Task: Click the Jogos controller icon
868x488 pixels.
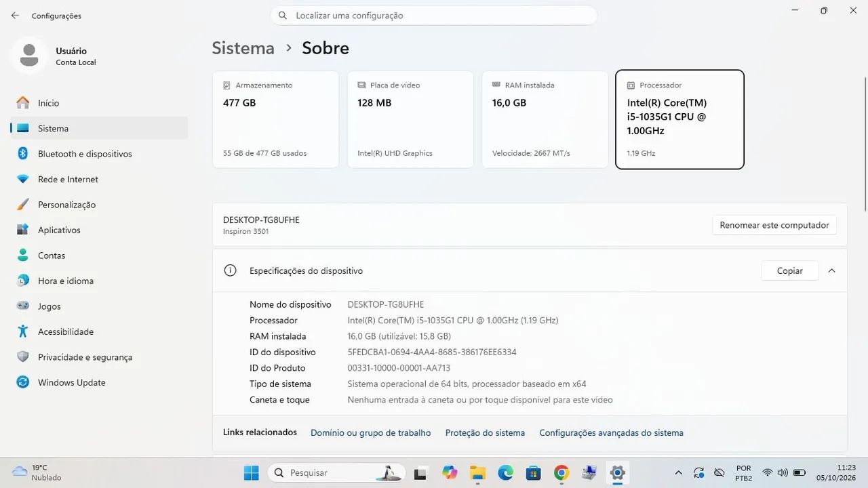Action: tap(23, 306)
